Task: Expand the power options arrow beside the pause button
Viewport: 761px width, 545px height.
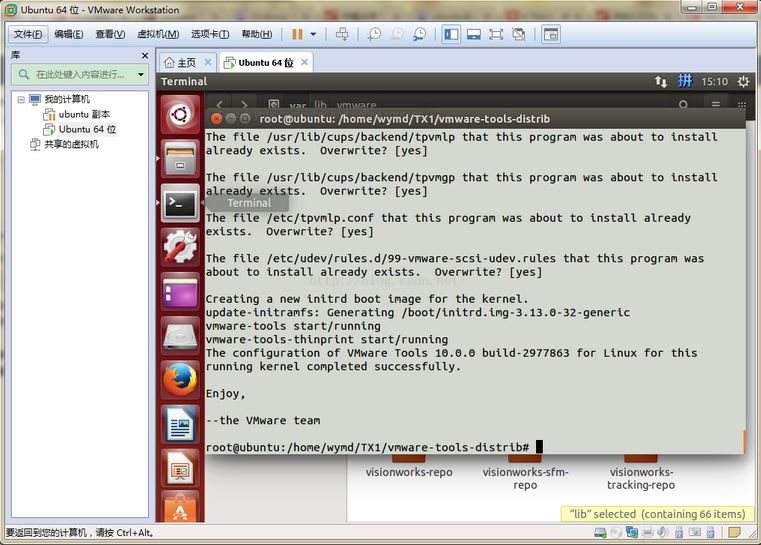Action: click(x=313, y=34)
